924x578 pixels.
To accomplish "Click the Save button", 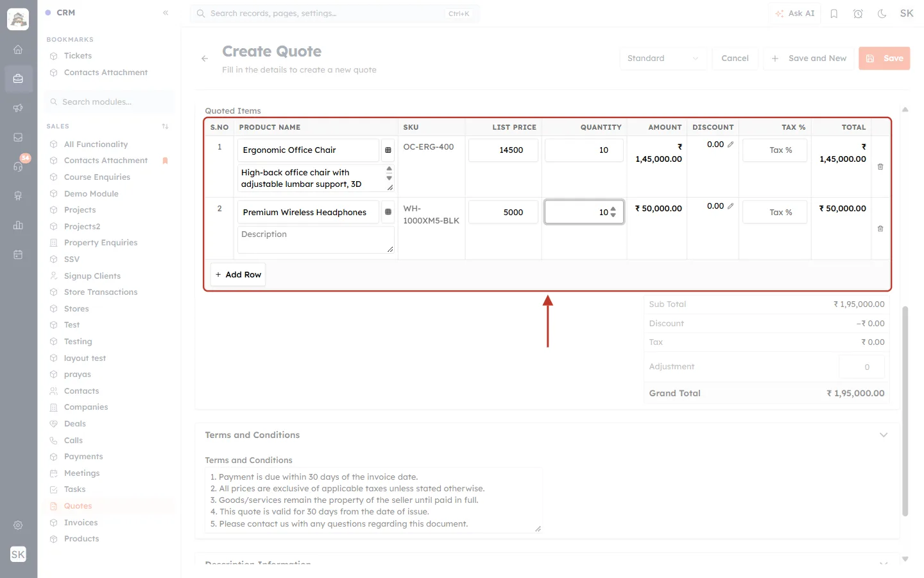I will click(884, 58).
